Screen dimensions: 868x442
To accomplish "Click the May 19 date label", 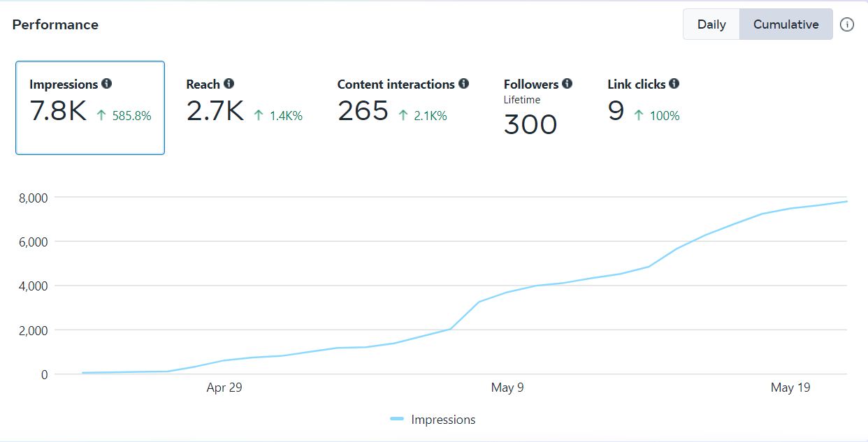I will [x=790, y=388].
